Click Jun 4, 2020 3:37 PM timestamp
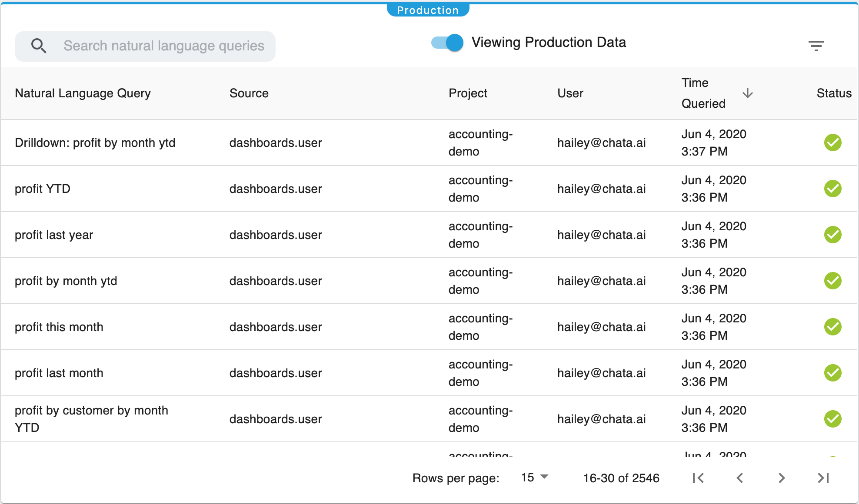The width and height of the screenshot is (859, 504). pyautogui.click(x=714, y=143)
